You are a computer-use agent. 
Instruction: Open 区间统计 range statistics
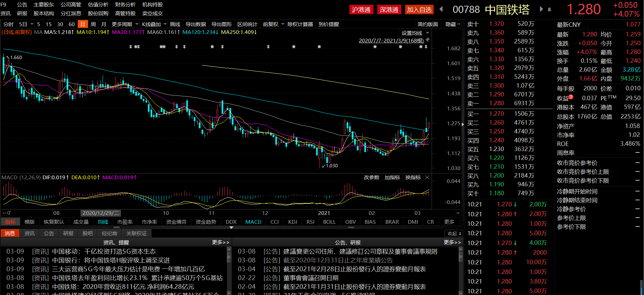247,24
